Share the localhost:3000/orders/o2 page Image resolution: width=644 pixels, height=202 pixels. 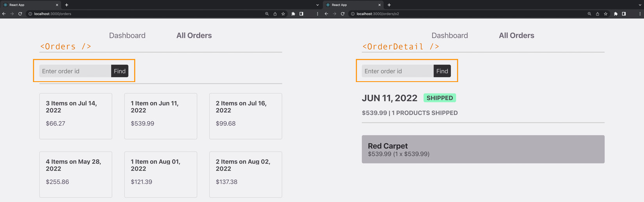tap(598, 14)
